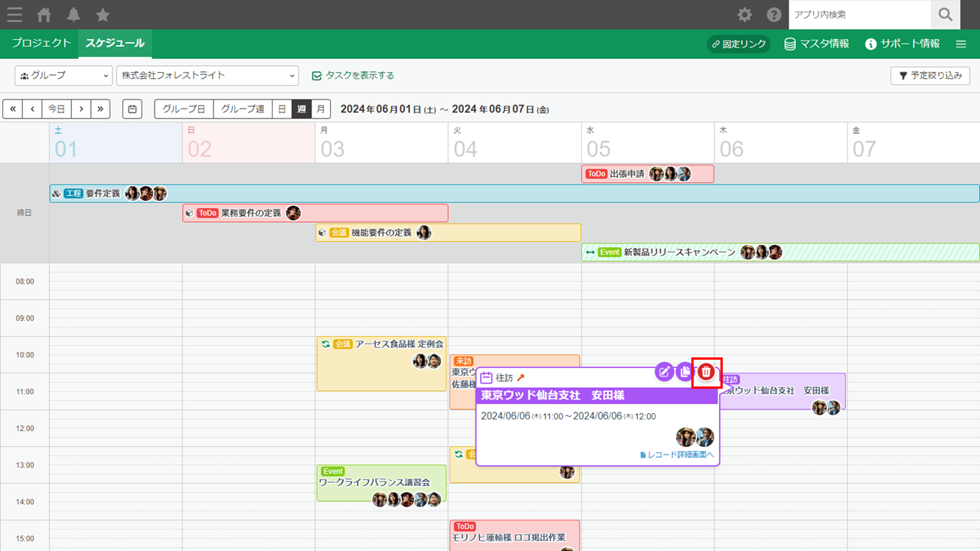Open the green bar hamburger menu
The image size is (980, 551).
coord(961,44)
